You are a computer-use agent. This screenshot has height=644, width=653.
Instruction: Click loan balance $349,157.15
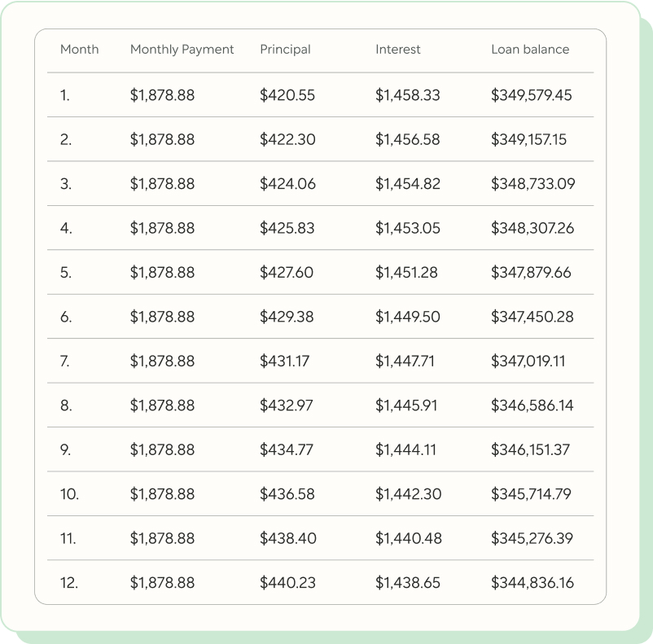[x=529, y=139]
